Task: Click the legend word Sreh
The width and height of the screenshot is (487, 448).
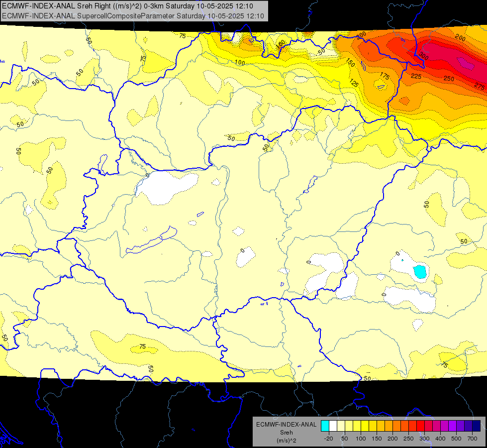Action: coord(287,433)
